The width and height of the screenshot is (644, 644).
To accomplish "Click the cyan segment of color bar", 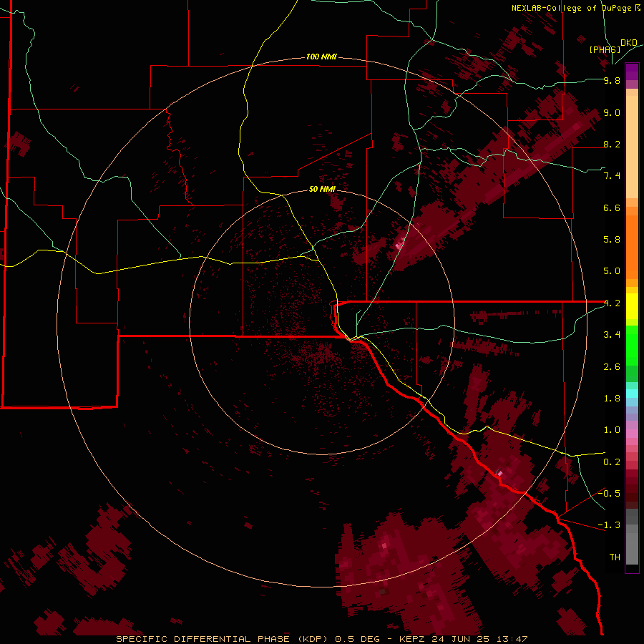I will pyautogui.click(x=632, y=394).
